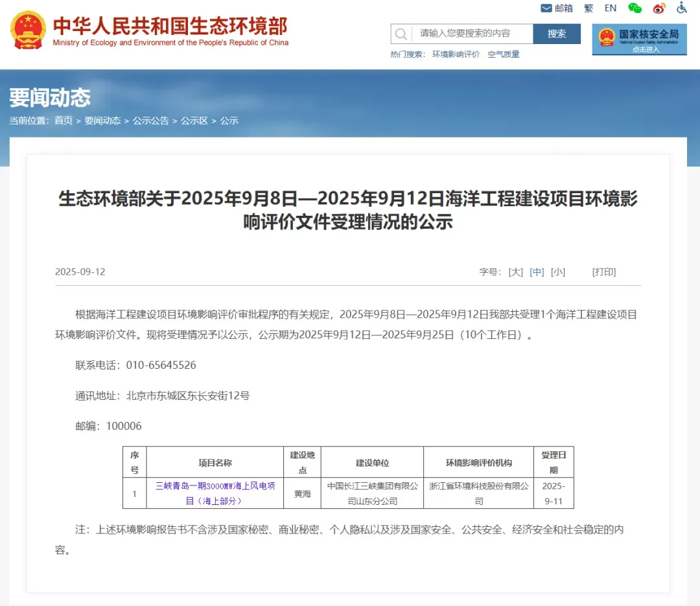
Task: Click the [打印] print link
Action: coord(604,272)
